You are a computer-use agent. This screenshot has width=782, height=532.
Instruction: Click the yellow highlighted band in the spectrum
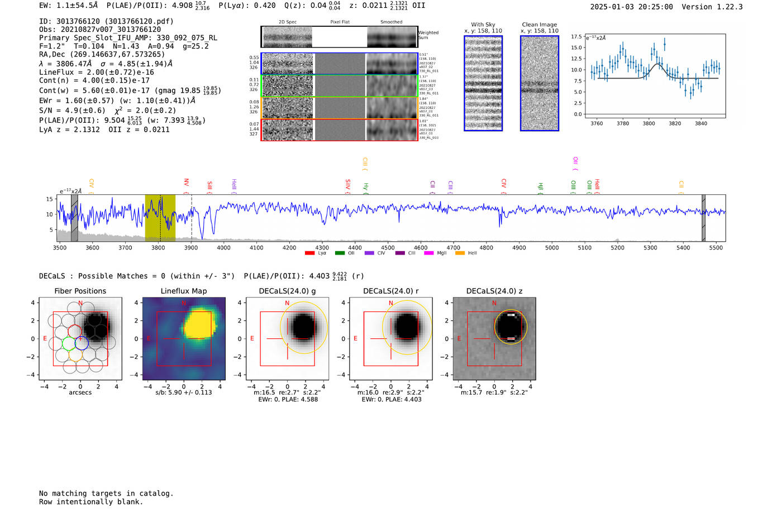(160, 218)
